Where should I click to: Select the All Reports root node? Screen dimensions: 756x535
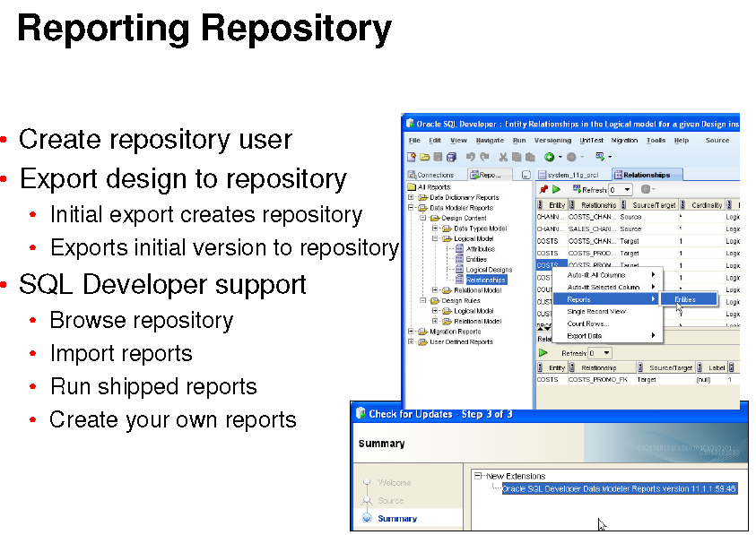(x=434, y=187)
